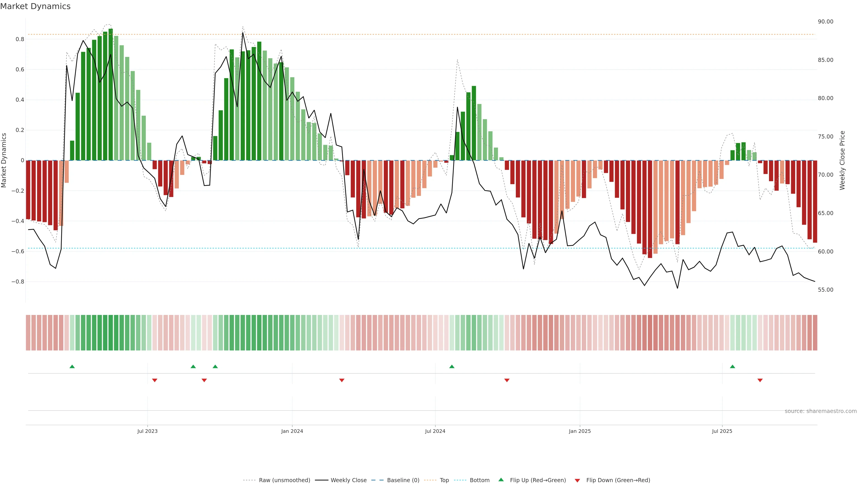The width and height of the screenshot is (868, 488).
Task: Click the Market Dynamics chart title
Action: tap(35, 6)
